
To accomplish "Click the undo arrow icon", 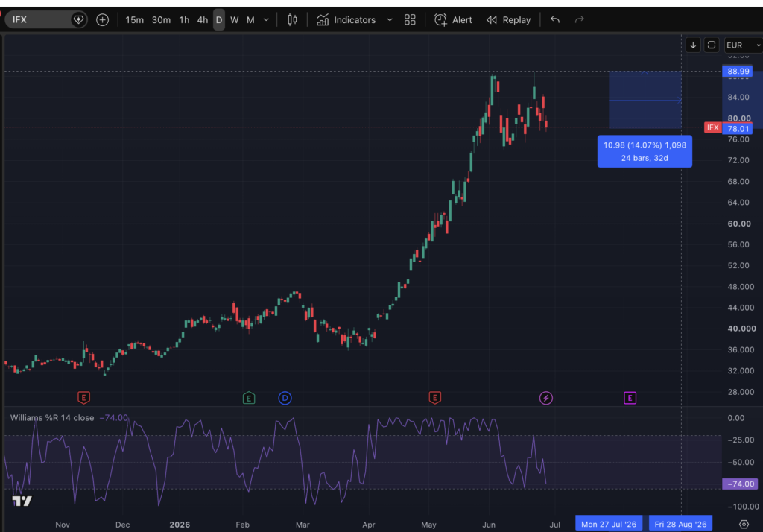I will click(554, 20).
